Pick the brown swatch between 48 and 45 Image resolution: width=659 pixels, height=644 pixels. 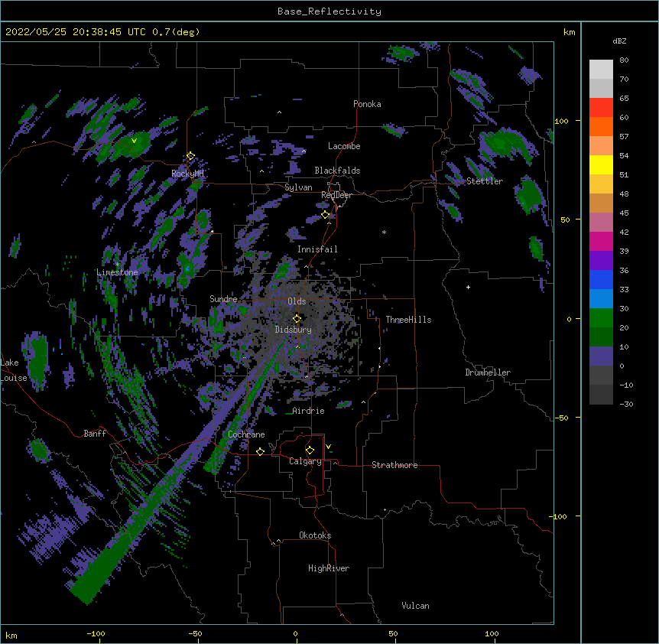tap(601, 203)
